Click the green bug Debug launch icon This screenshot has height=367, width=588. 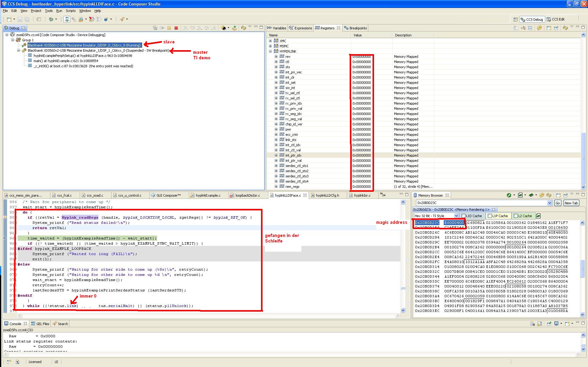tap(51, 19)
